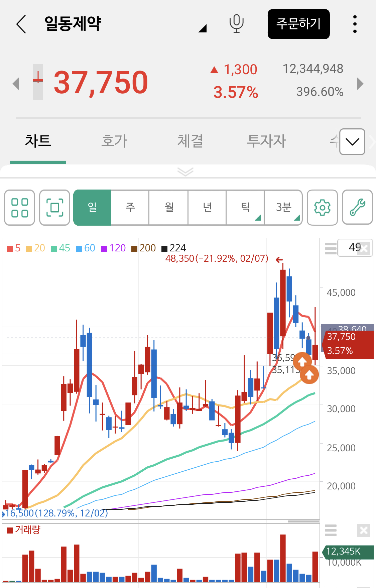The width and height of the screenshot is (376, 588).
Task: Tap the 일동제약 stock name
Action: 73,24
